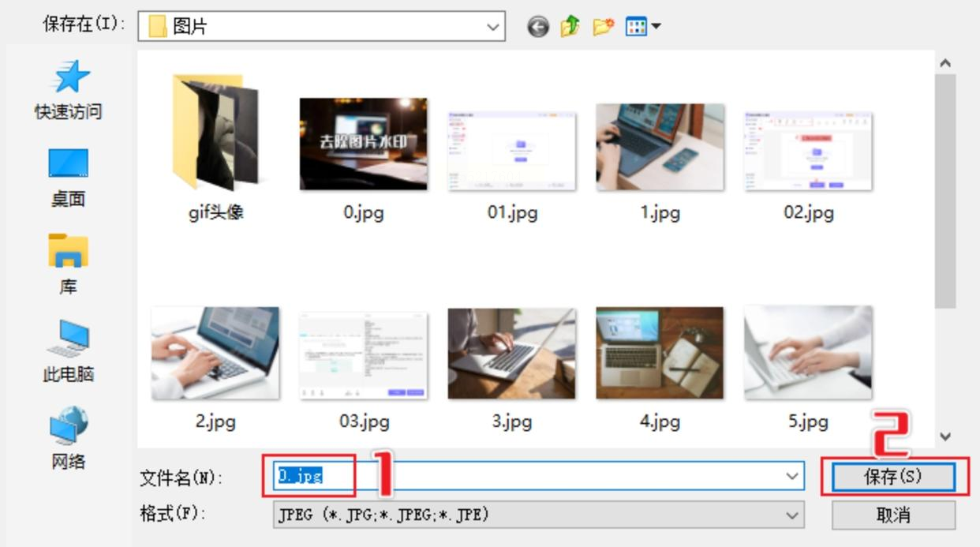Viewport: 980px width, 547px height.
Task: Click the file label 03.jpg
Action: pos(364,422)
